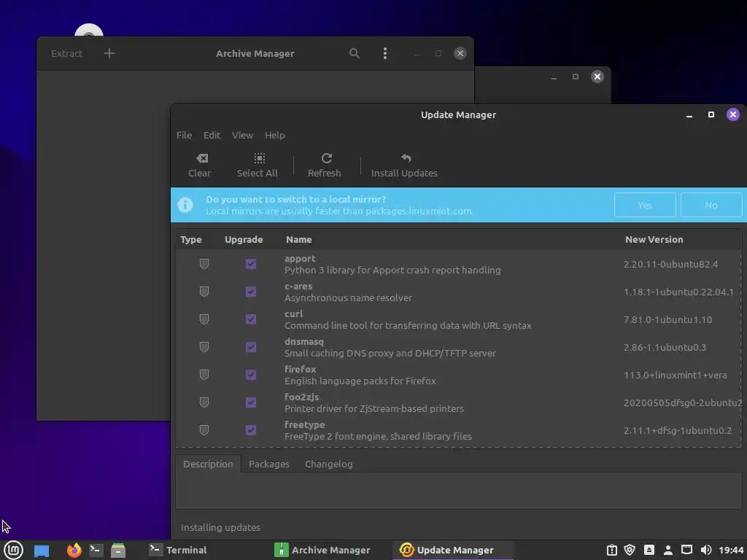This screenshot has width=747, height=560.
Task: Click the Clear toolbar icon
Action: click(x=202, y=158)
